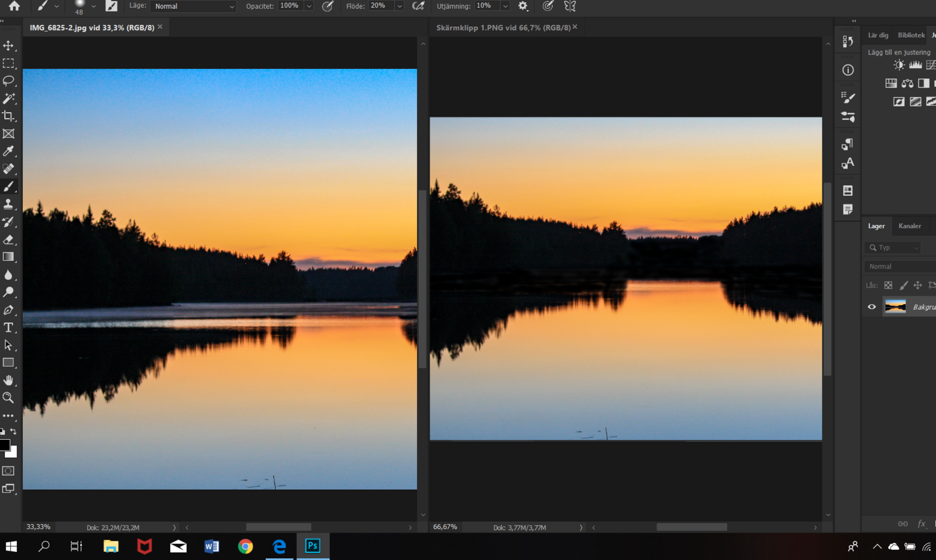Screen dimensions: 936x560
Task: Hide the Bakgrund layer with eye icon
Action: pos(872,307)
